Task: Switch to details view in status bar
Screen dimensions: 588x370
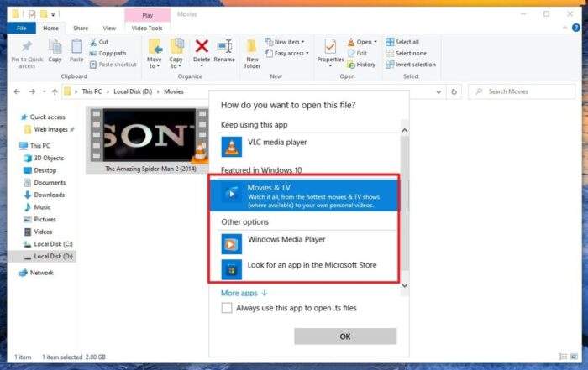Action: pos(563,357)
